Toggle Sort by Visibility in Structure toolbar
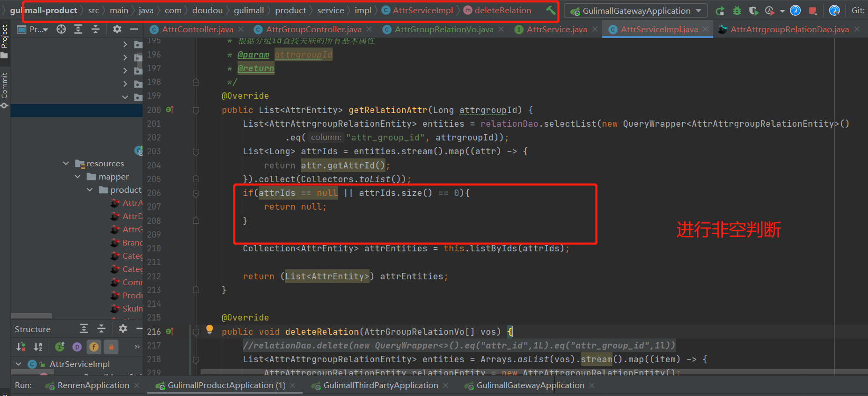This screenshot has height=396, width=868. 21,347
